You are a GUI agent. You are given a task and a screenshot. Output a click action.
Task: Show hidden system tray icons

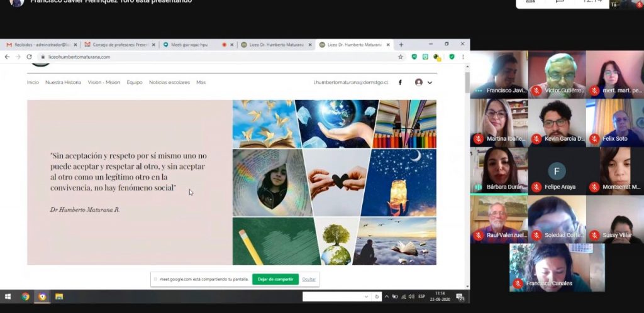387,297
